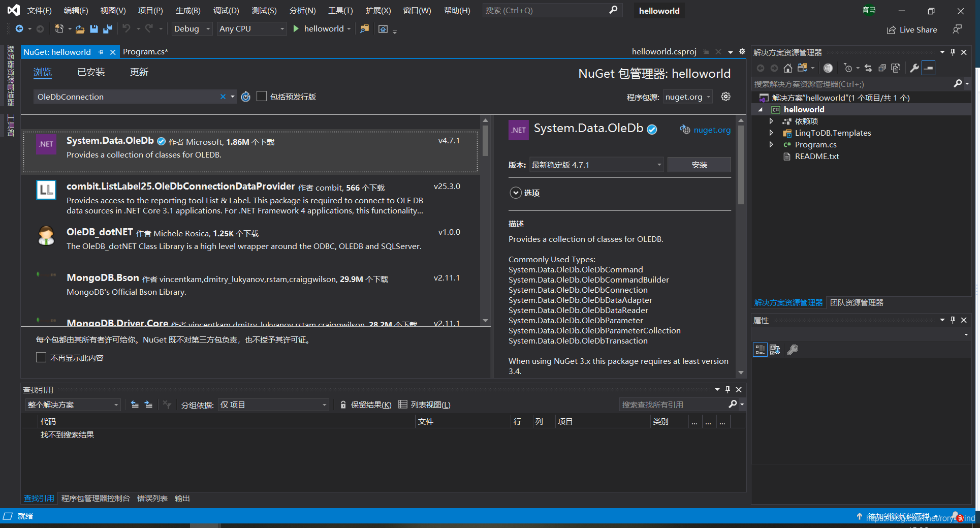
Task: Click 安装 to install System.Data.OleDb
Action: 699,165
